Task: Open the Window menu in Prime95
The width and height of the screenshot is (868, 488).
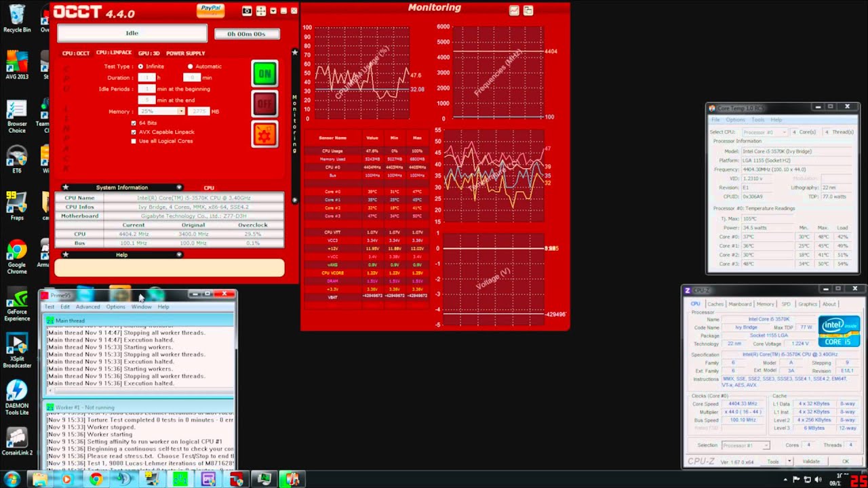Action: pos(142,307)
